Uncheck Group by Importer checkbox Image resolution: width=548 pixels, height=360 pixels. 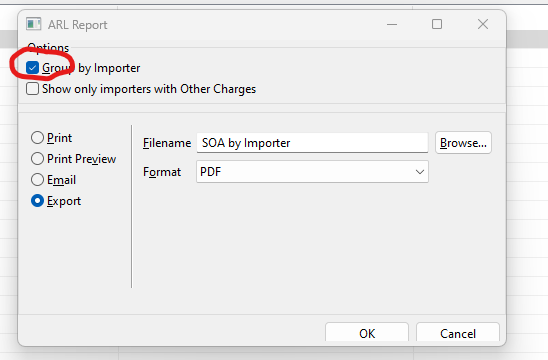click(x=33, y=68)
